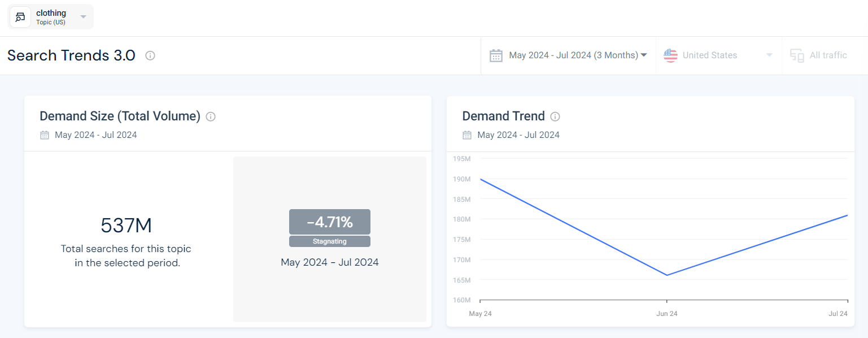
Task: Click the Stagnating status label
Action: point(329,241)
